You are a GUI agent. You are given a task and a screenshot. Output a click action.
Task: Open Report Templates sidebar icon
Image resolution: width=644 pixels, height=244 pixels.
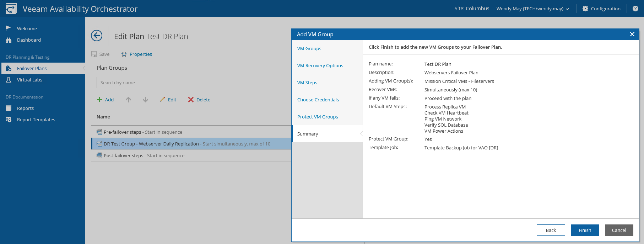tap(9, 120)
